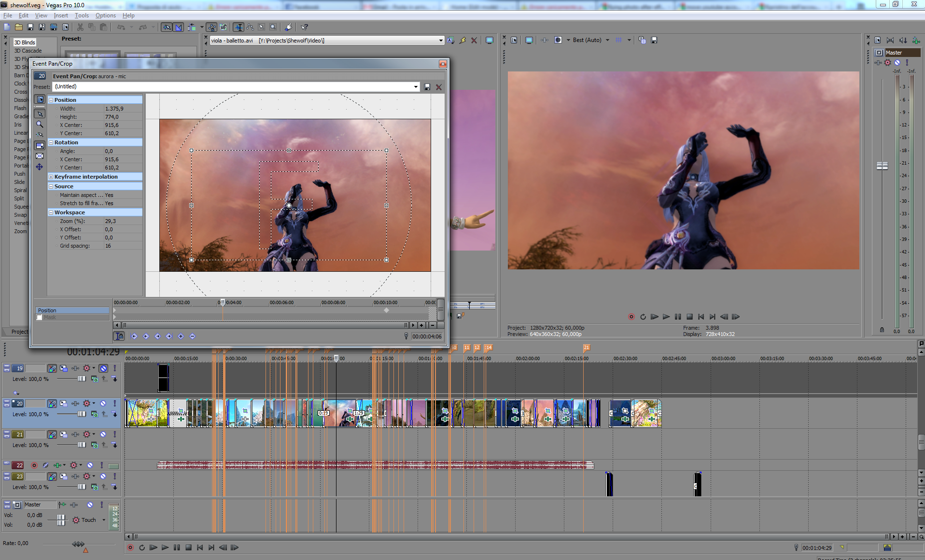
Task: Click the New project icon in the toolbar
Action: pyautogui.click(x=7, y=27)
